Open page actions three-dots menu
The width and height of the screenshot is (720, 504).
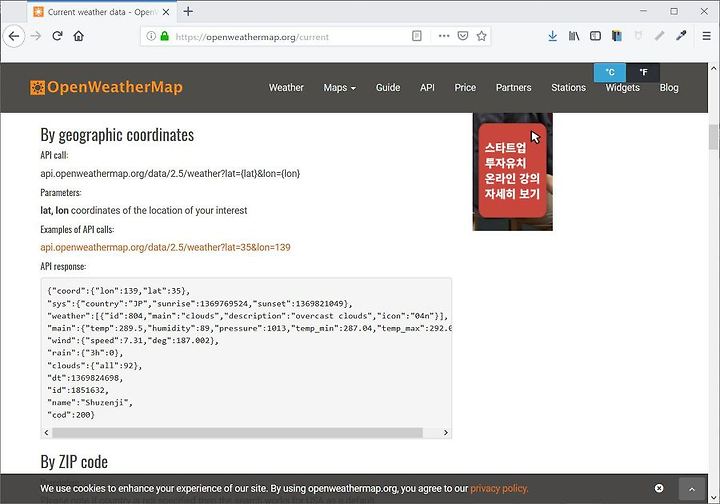click(x=444, y=36)
